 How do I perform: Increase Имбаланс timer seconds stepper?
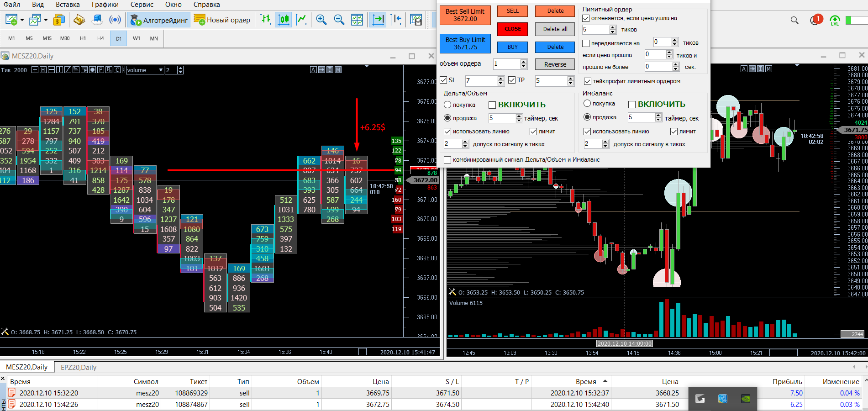(x=658, y=115)
